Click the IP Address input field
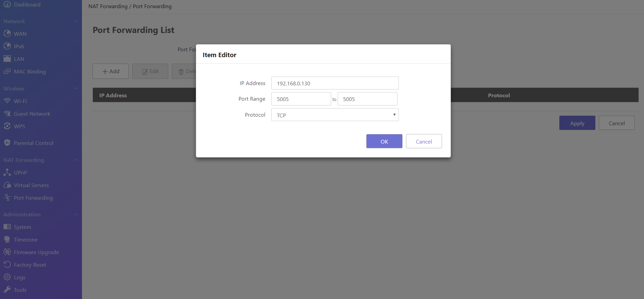Screen dimensions: 644x299 click(x=335, y=83)
